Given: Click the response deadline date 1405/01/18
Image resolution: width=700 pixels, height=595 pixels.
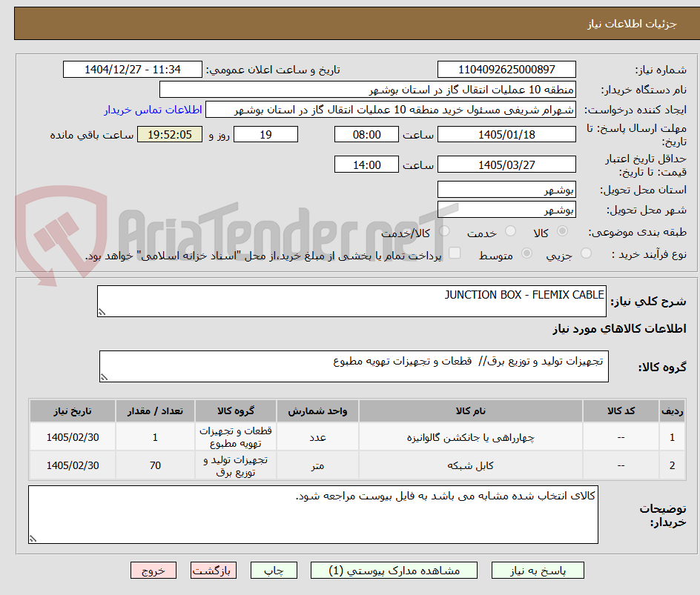Looking at the screenshot, I should point(506,134).
